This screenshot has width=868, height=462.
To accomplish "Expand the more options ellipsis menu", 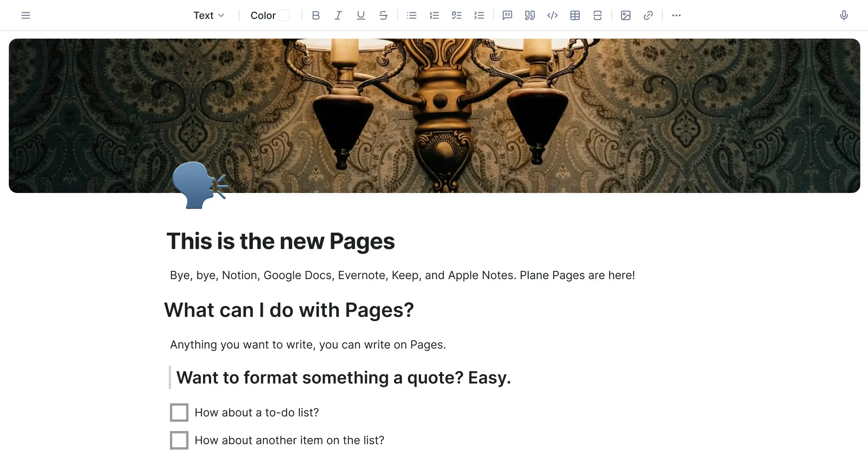I will click(676, 15).
